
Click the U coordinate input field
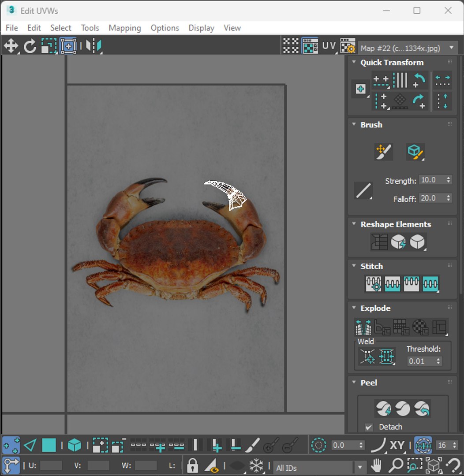(x=51, y=465)
